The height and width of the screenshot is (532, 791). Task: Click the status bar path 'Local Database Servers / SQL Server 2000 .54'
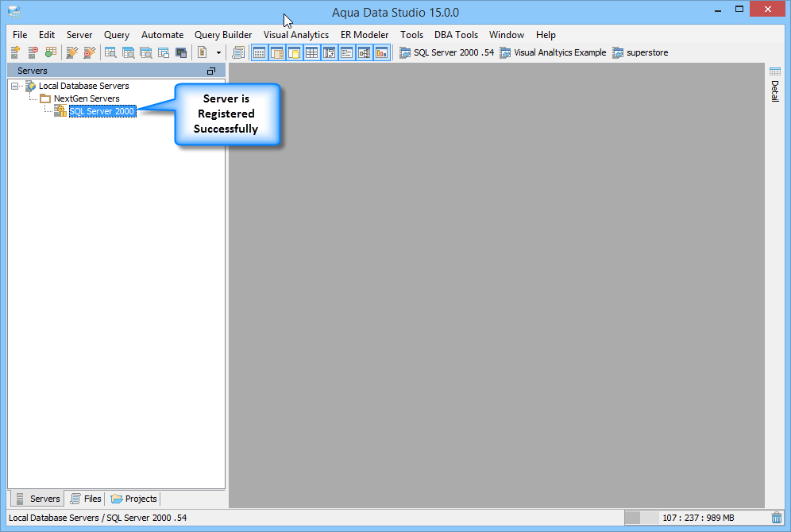pos(98,518)
